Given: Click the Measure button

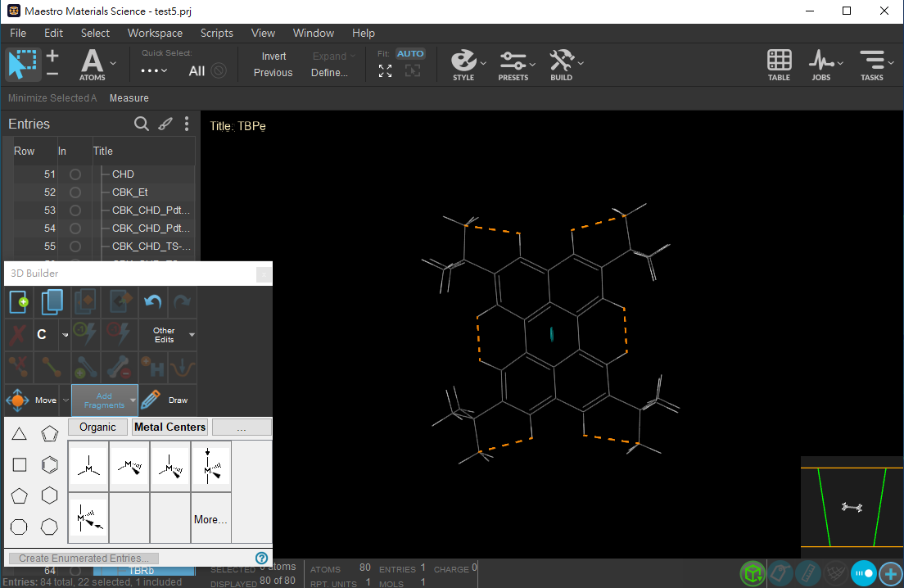Looking at the screenshot, I should [129, 98].
